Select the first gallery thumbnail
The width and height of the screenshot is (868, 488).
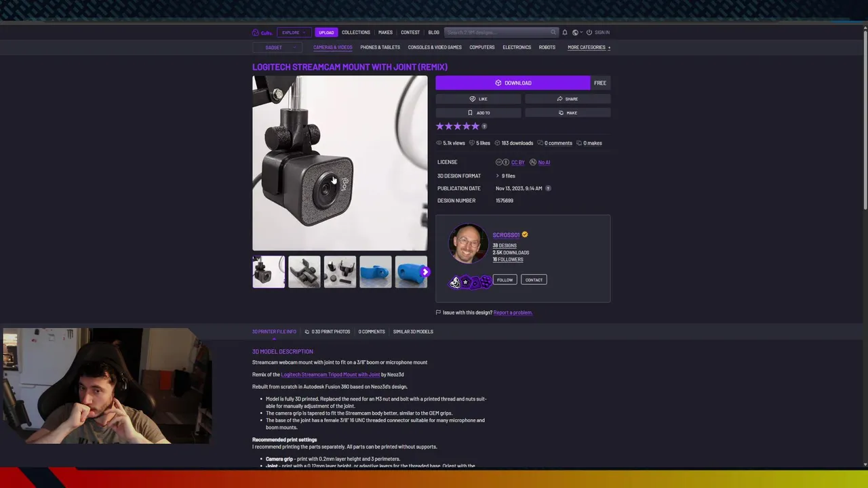(269, 272)
